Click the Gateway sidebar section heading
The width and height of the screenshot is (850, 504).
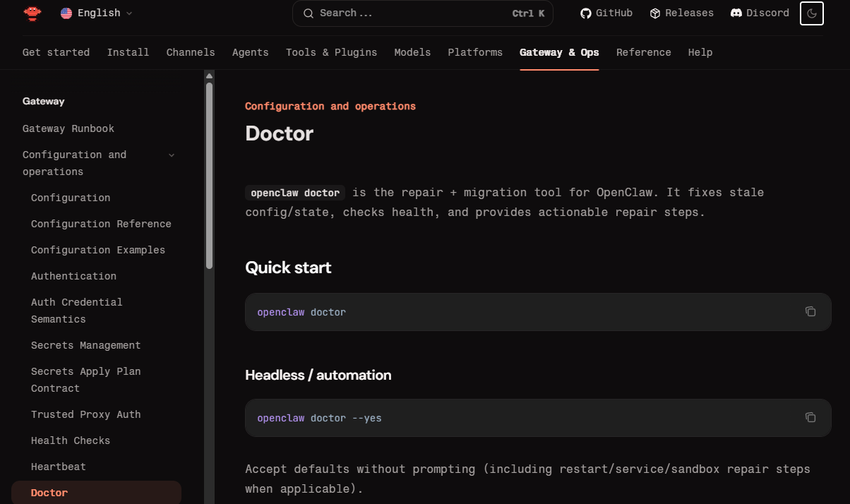point(43,101)
